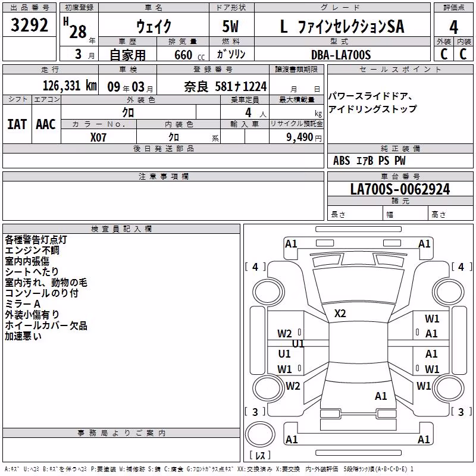The height and width of the screenshot is (476, 476).
Task: Click the 輸入車 header
Action: click(x=245, y=124)
